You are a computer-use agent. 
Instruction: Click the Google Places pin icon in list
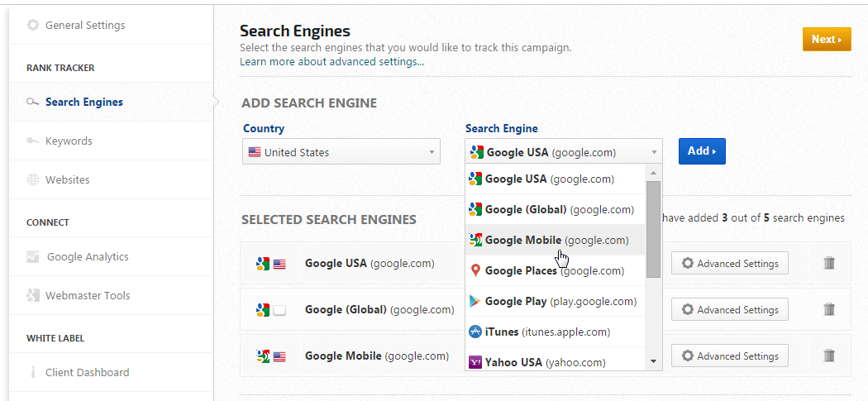coord(475,270)
